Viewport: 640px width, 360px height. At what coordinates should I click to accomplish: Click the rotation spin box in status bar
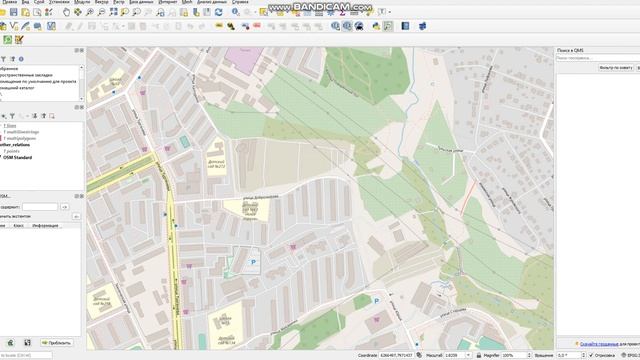click(571, 356)
